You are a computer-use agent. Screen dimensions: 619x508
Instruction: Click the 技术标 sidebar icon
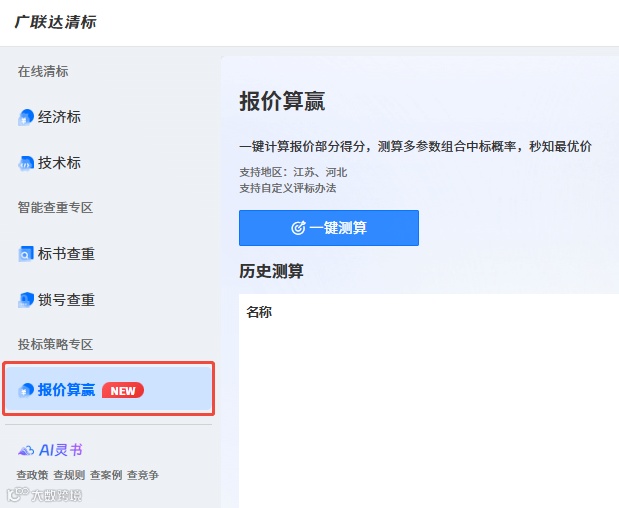[x=26, y=163]
